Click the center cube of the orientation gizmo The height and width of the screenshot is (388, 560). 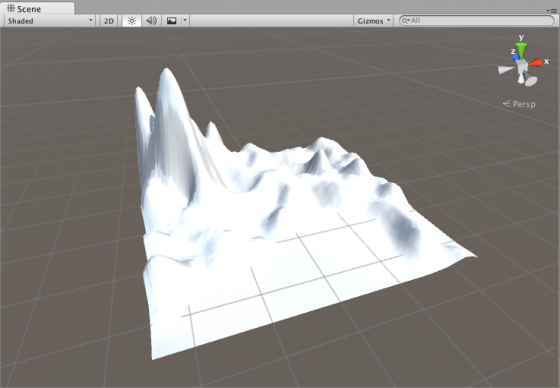(x=522, y=66)
